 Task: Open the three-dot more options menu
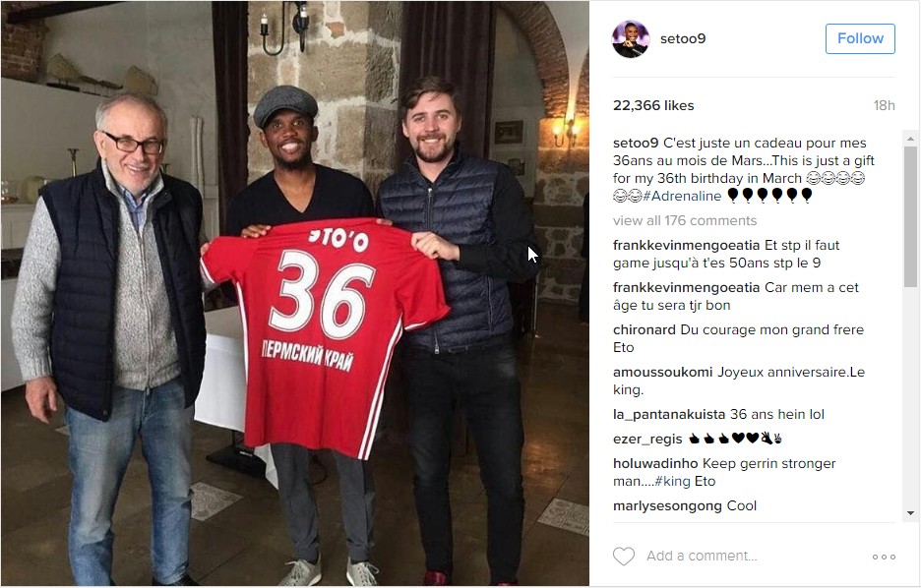click(x=884, y=557)
